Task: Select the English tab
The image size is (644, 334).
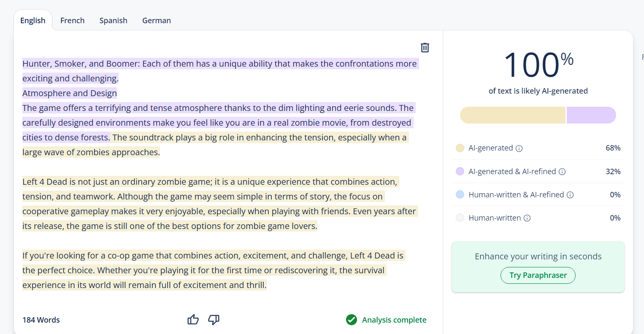Action: (33, 20)
